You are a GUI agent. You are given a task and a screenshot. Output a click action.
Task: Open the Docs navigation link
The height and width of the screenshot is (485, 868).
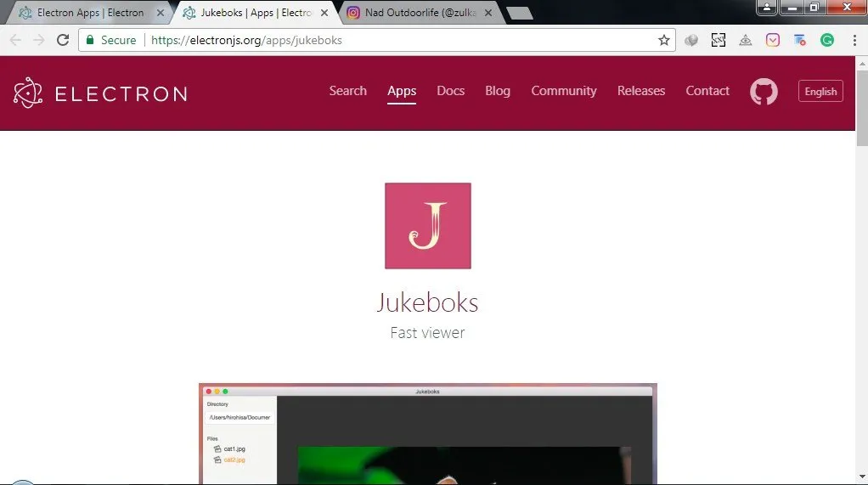coord(451,91)
